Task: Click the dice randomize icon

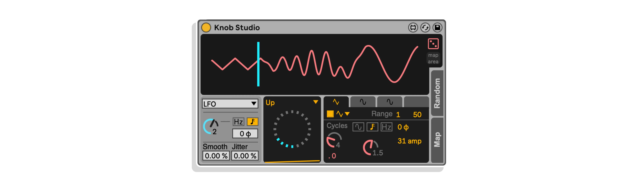Action: (x=433, y=44)
